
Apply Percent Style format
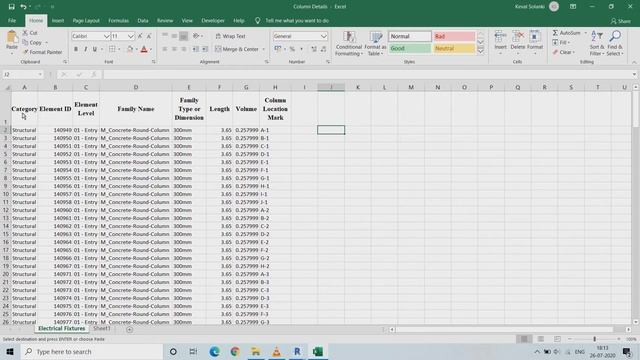[x=292, y=49]
